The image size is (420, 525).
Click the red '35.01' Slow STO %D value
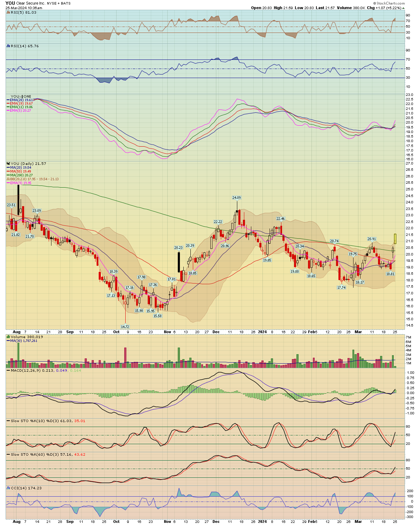click(80, 421)
